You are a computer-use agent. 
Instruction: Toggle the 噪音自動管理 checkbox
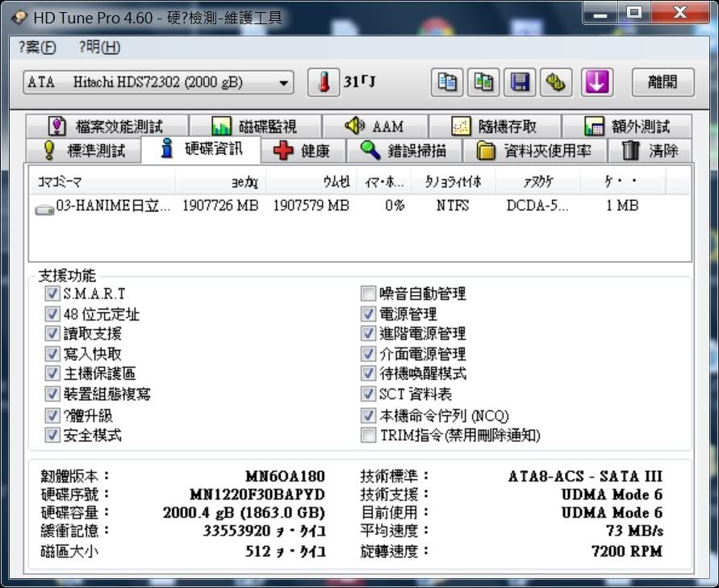[368, 294]
